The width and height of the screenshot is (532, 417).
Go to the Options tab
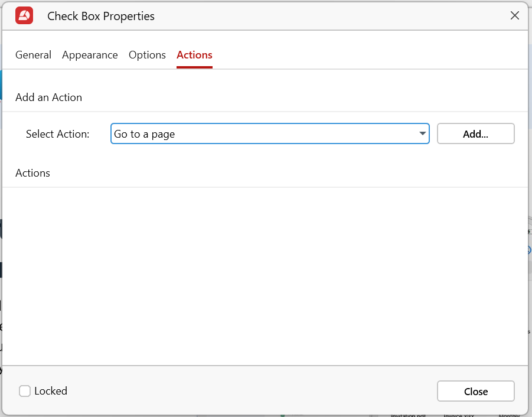point(147,55)
